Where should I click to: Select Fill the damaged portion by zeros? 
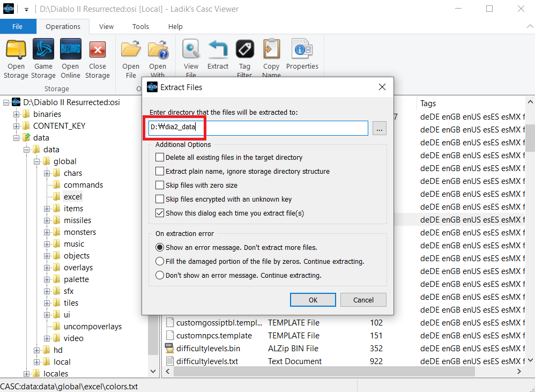point(160,261)
